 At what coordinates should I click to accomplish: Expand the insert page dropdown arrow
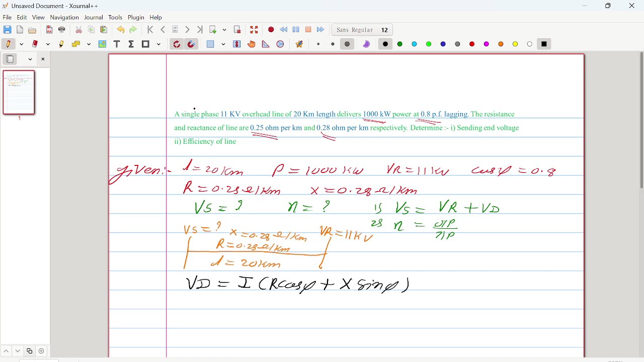pos(224,30)
